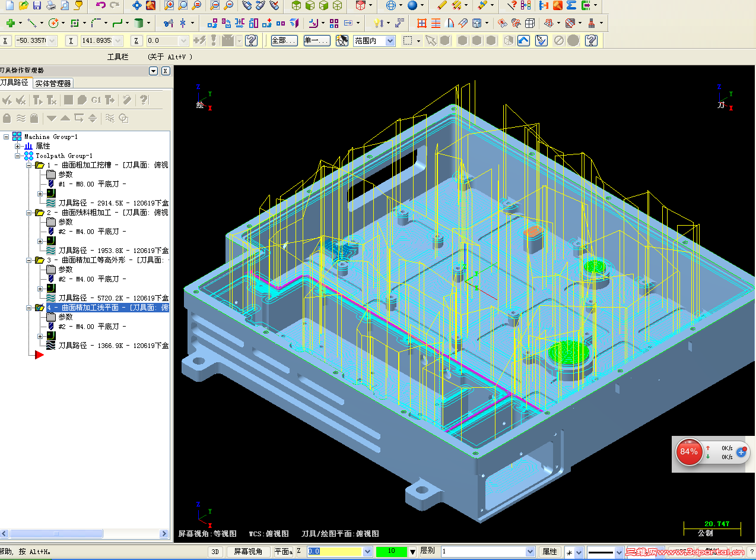This screenshot has height=560, width=756.
Task: Click the blue Sigma analysis icon
Action: click(571, 6)
